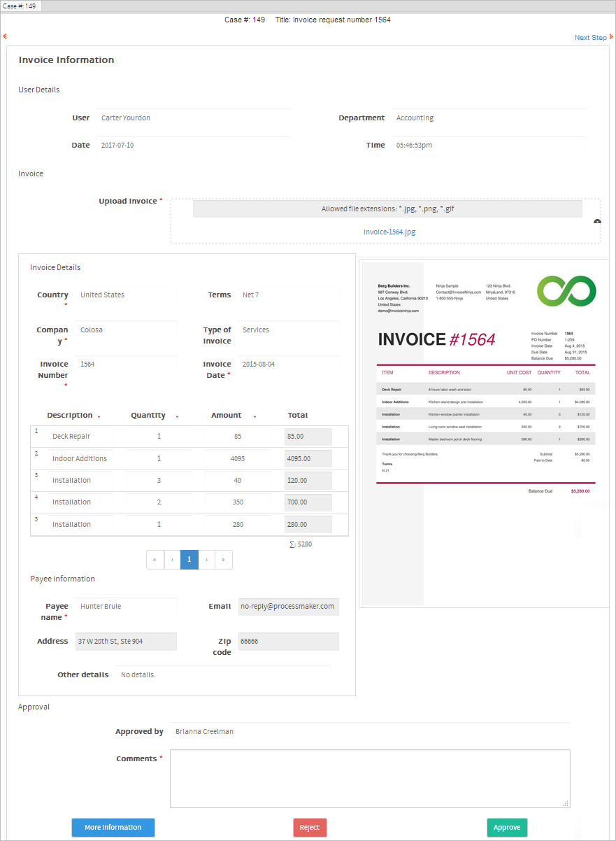The width and height of the screenshot is (616, 841).
Task: Focus the Comments text area
Action: click(x=369, y=779)
